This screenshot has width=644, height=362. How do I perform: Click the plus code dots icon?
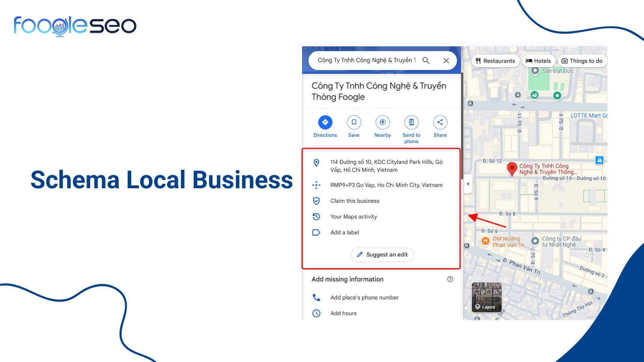(x=316, y=185)
